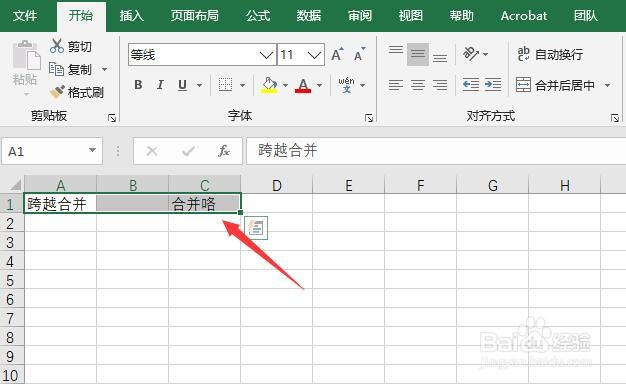Toggle the Middle Align button

[x=418, y=54]
